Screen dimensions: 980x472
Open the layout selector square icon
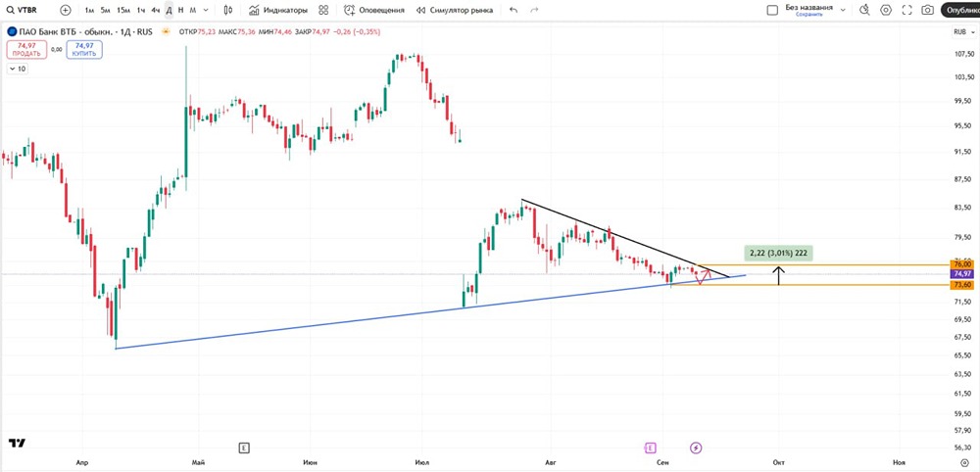(x=772, y=10)
